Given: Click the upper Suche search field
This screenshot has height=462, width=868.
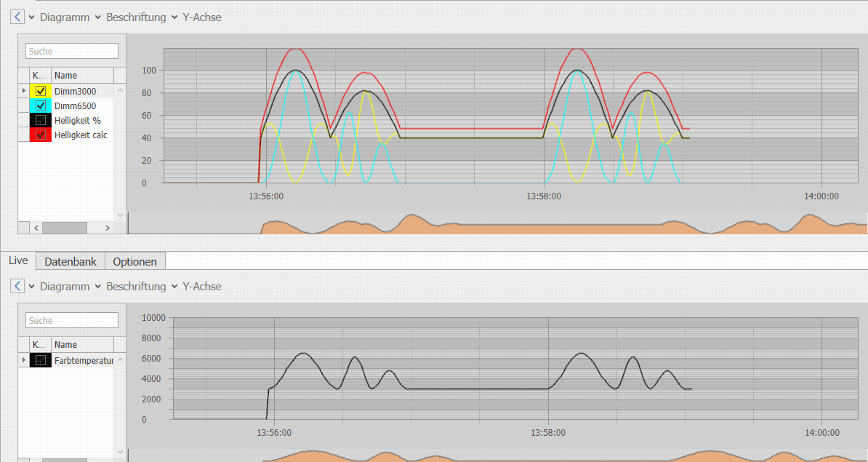Looking at the screenshot, I should 72,51.
